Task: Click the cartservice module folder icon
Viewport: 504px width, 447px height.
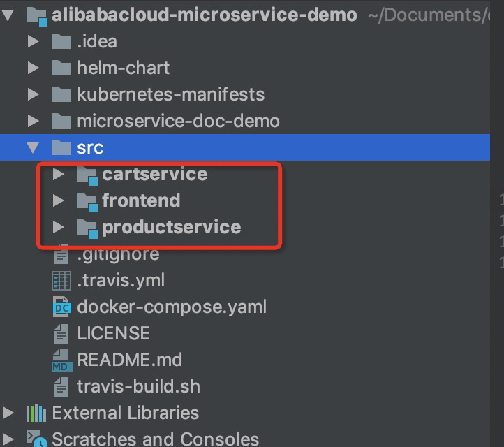Action: (87, 175)
